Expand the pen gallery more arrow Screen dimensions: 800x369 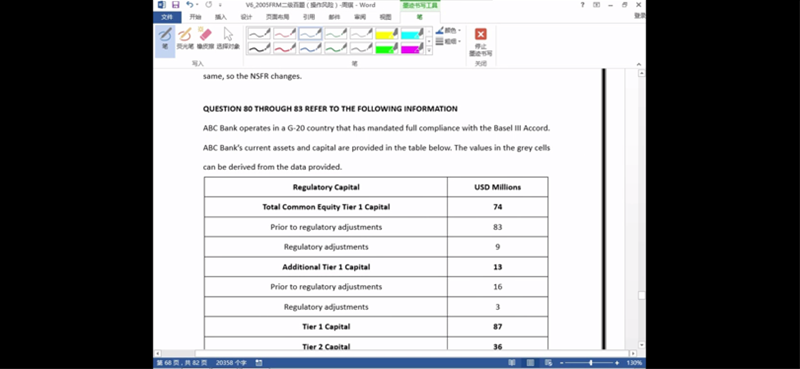point(429,51)
